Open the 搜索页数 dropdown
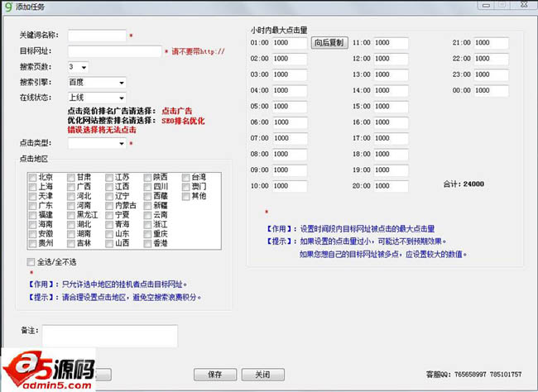 pyautogui.click(x=79, y=67)
